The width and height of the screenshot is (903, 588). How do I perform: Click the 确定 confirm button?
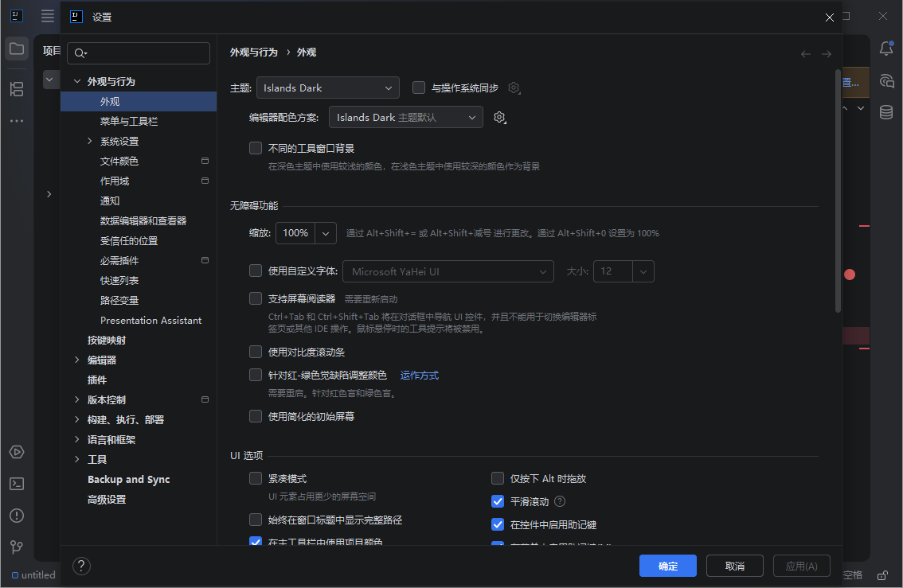click(x=667, y=566)
